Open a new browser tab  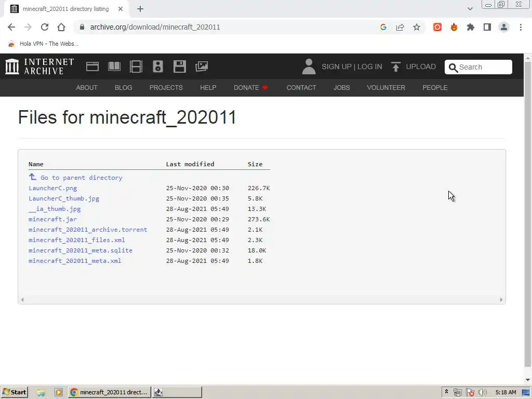click(x=140, y=9)
